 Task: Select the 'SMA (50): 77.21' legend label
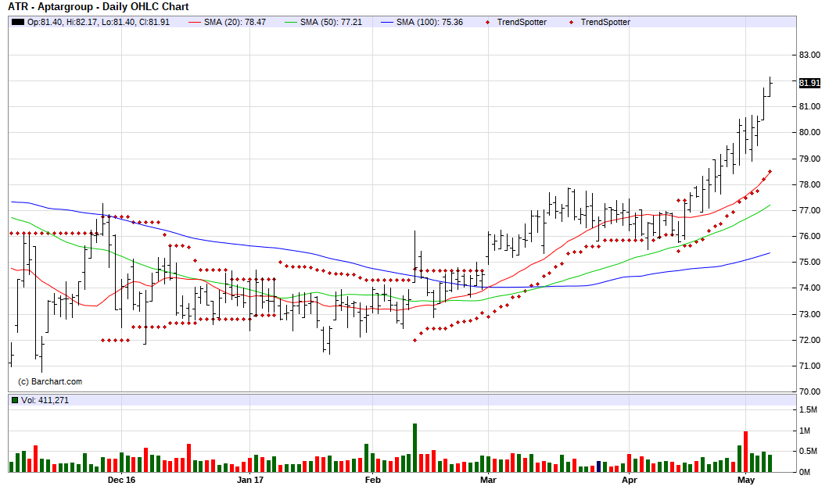[331, 22]
